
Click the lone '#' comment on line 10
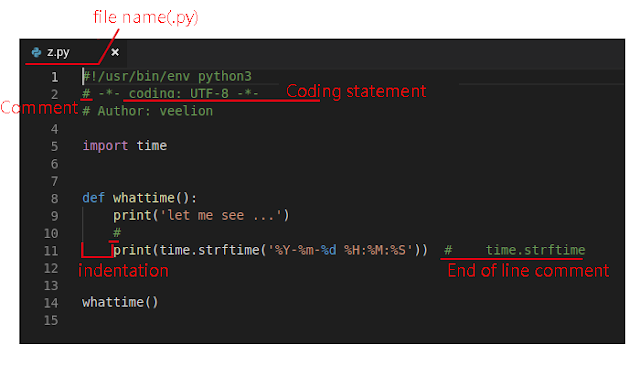click(117, 233)
